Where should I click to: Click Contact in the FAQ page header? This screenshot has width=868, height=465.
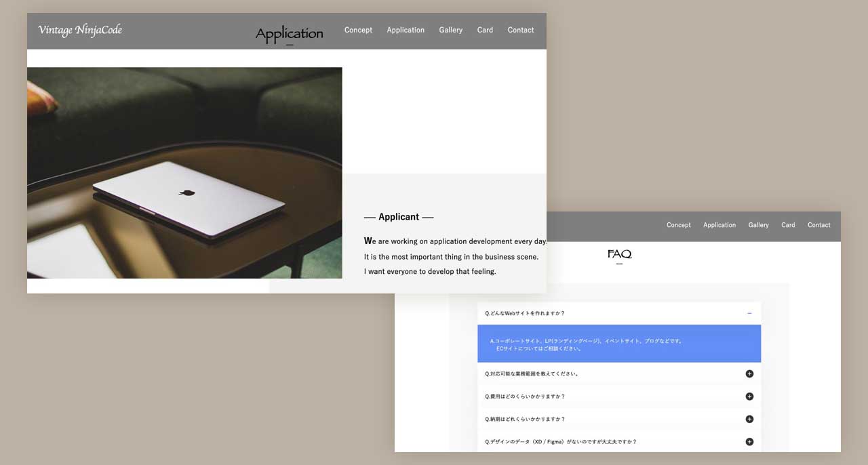(818, 225)
